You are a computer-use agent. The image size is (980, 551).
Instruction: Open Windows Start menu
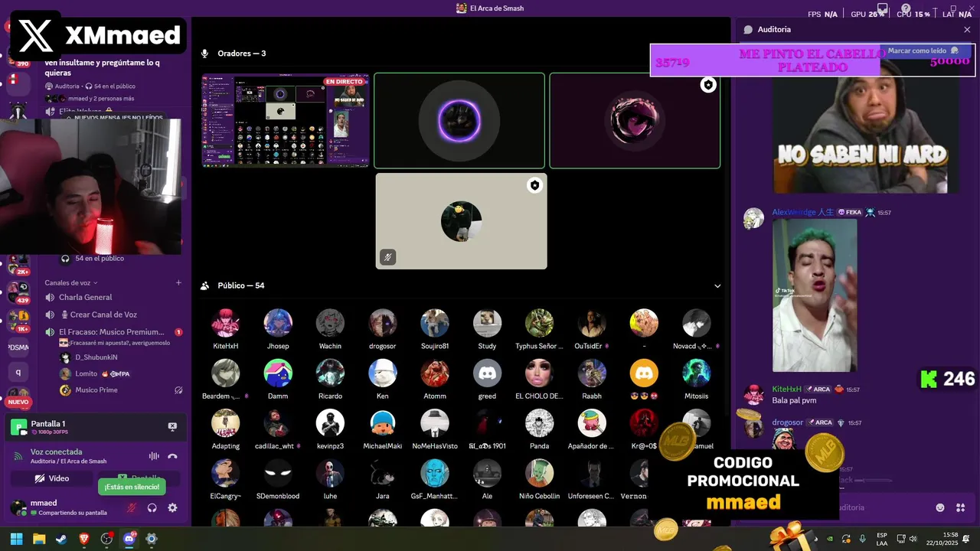point(16,539)
